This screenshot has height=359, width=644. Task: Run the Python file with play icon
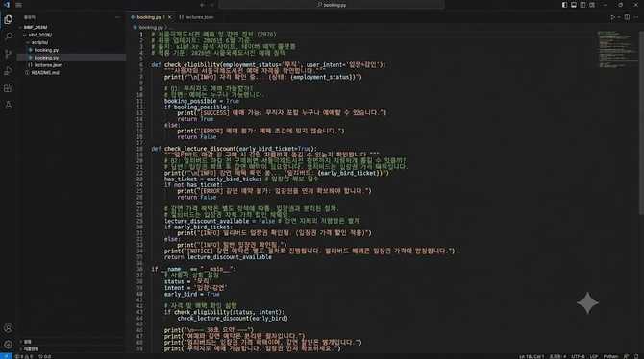pos(612,17)
